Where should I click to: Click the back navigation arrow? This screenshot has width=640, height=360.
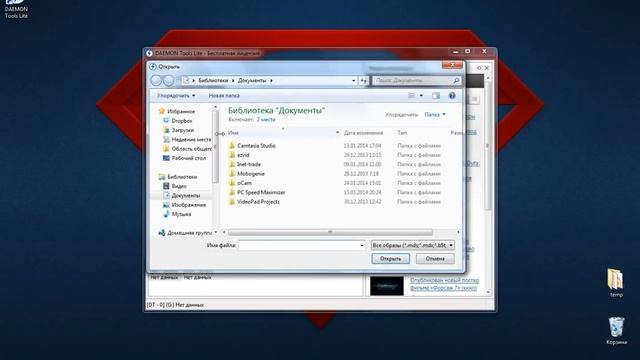pos(157,80)
